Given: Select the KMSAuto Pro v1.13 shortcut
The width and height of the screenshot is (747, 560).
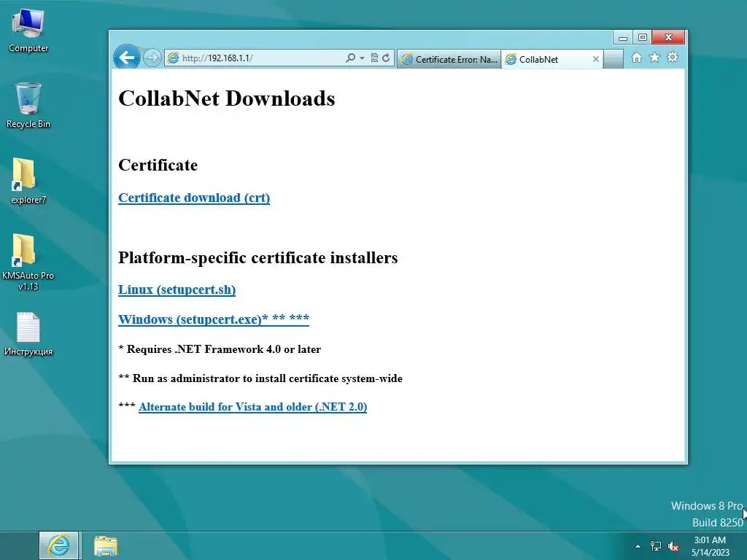Looking at the screenshot, I should pos(28,262).
